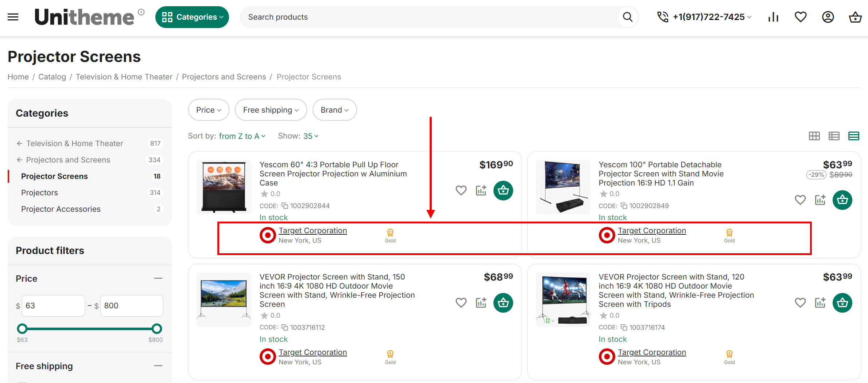Add VEVOR 150 inch screen to wishlist
Image resolution: width=868 pixels, height=383 pixels.
tap(461, 303)
